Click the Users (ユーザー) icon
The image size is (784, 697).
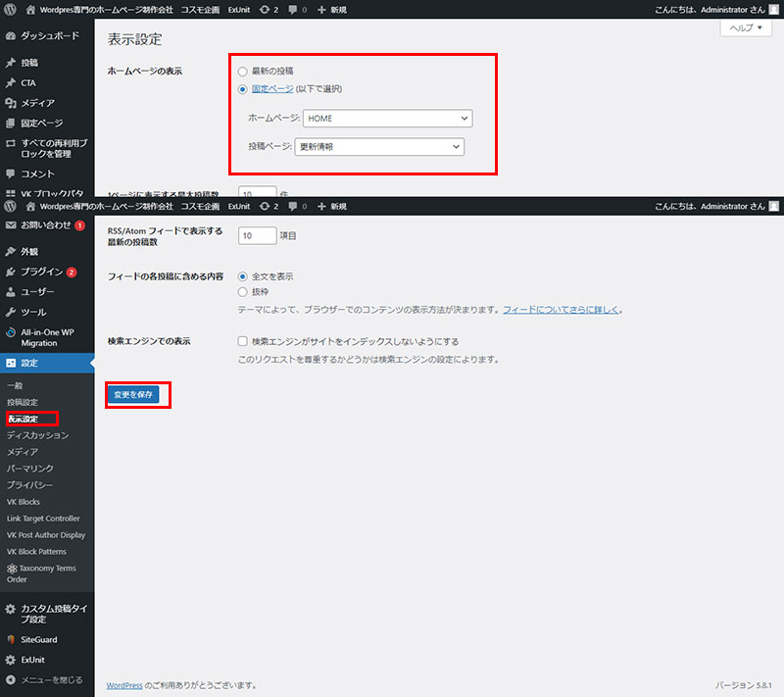pyautogui.click(x=11, y=292)
